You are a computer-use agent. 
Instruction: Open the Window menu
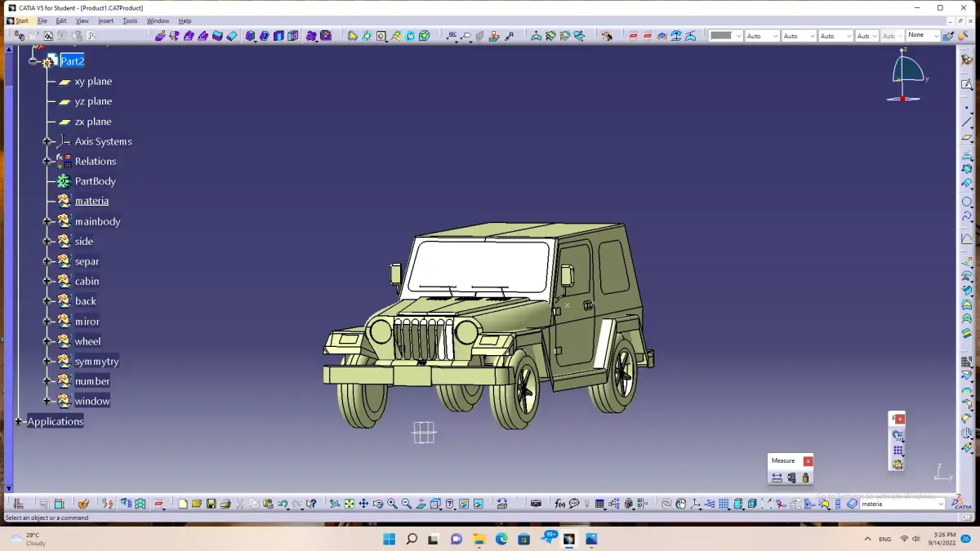pos(158,20)
